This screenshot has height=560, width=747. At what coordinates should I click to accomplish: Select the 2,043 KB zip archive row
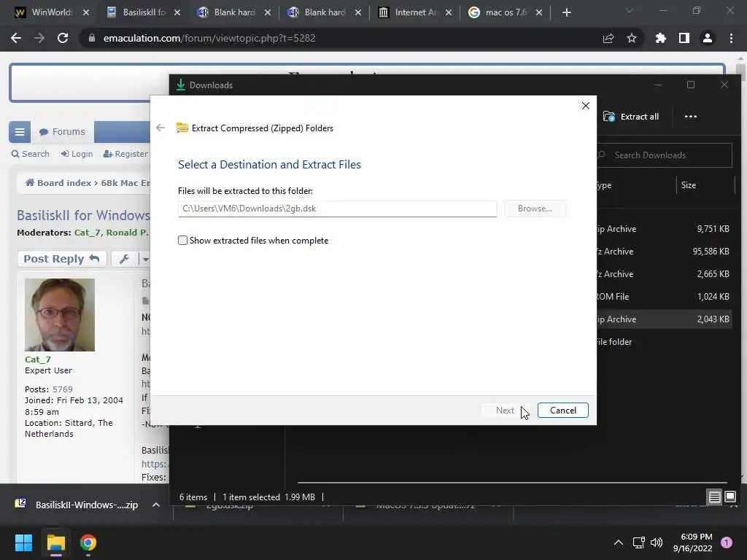[x=663, y=319]
